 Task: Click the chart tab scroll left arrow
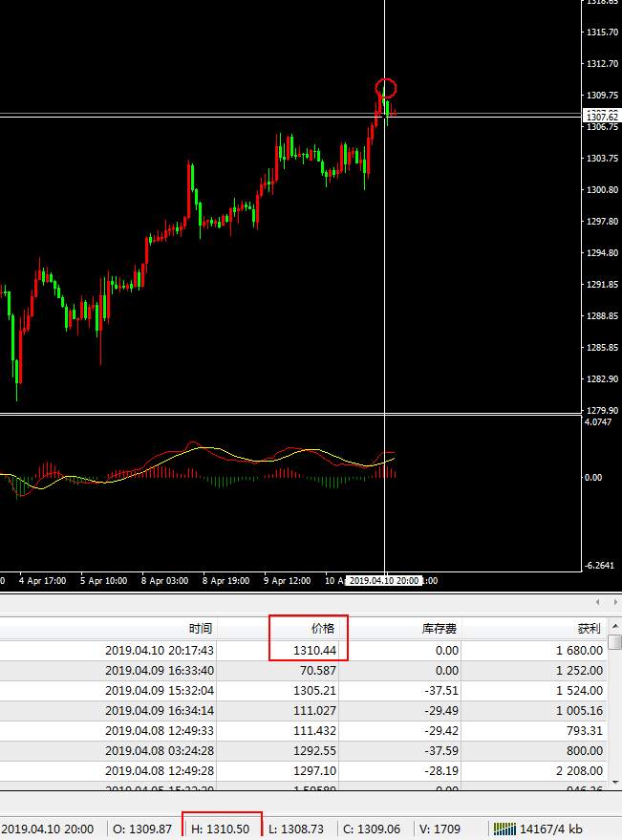[598, 602]
